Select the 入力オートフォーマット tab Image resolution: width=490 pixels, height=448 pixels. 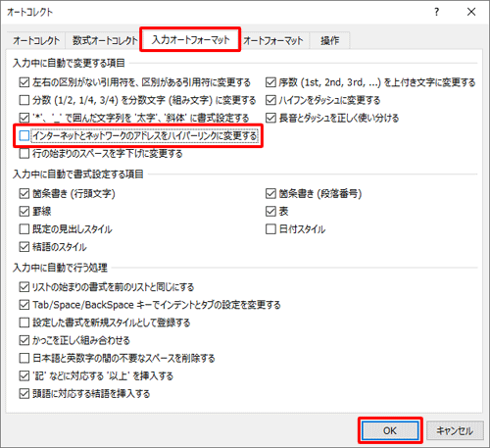(x=190, y=39)
